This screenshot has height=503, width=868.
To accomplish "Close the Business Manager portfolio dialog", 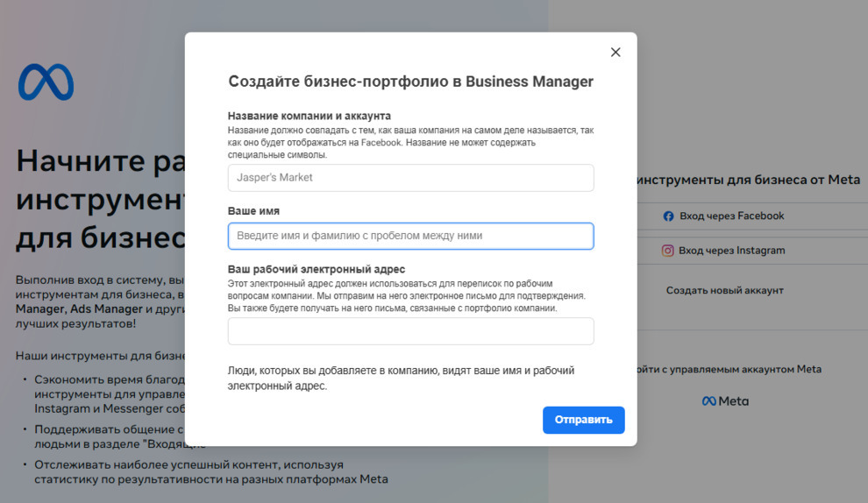I will 615,53.
